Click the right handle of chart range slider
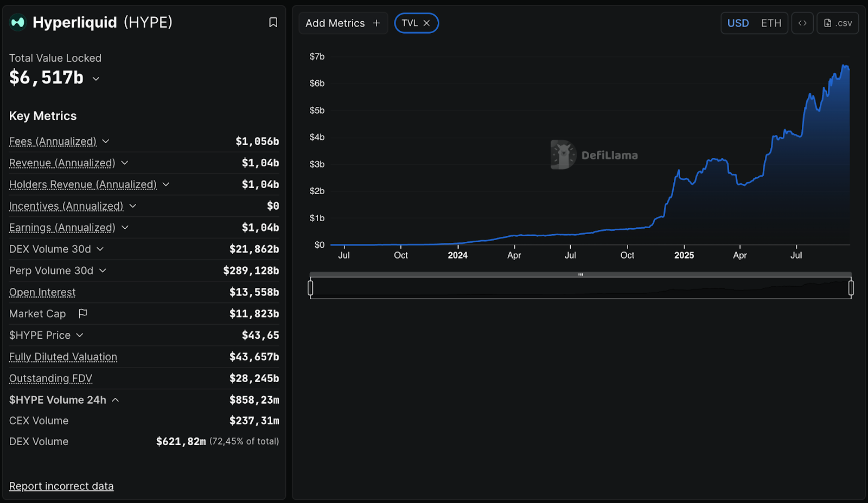 click(851, 288)
